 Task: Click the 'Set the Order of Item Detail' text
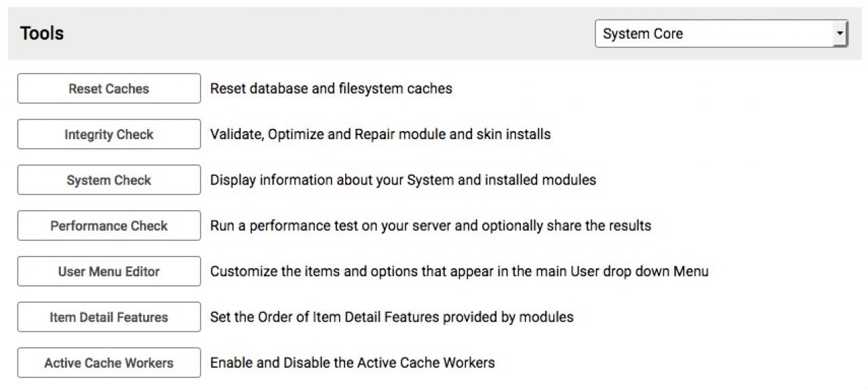point(391,317)
